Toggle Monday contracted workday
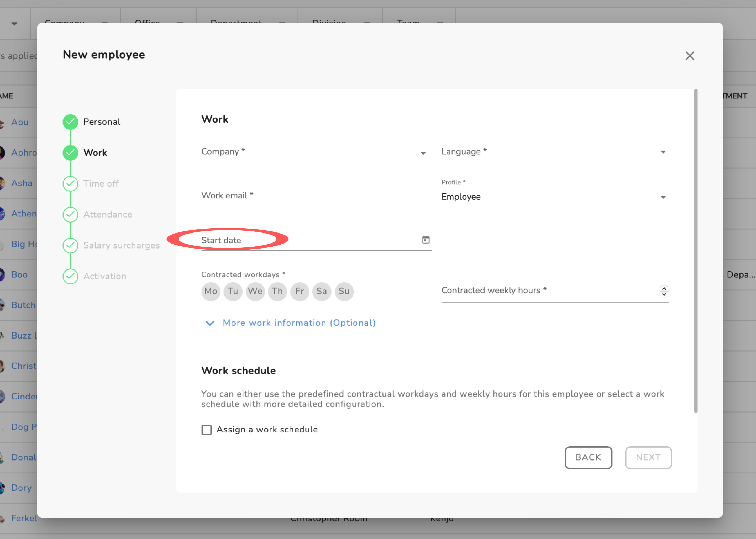The height and width of the screenshot is (539, 756). coord(211,291)
